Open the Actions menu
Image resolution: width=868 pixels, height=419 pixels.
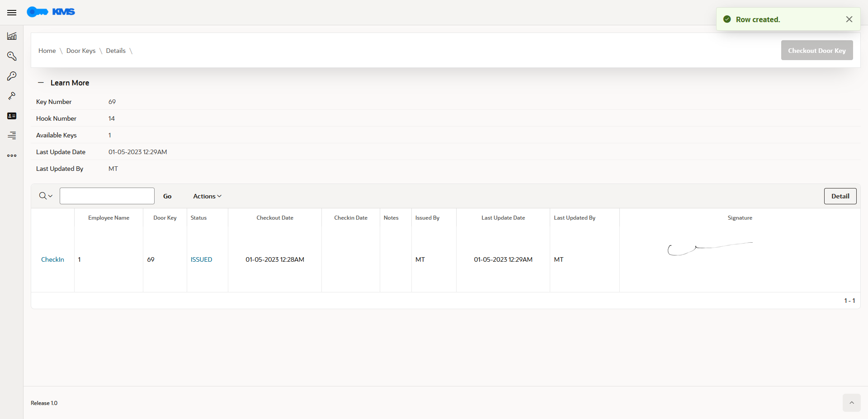[x=207, y=196]
